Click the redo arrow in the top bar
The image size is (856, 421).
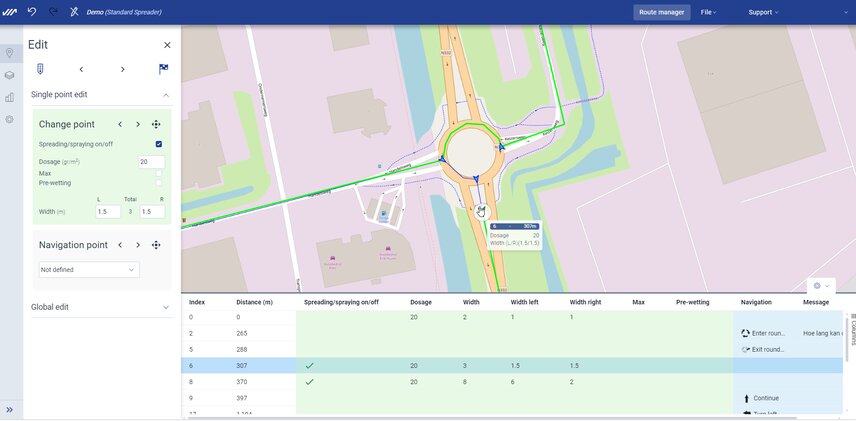click(x=54, y=12)
